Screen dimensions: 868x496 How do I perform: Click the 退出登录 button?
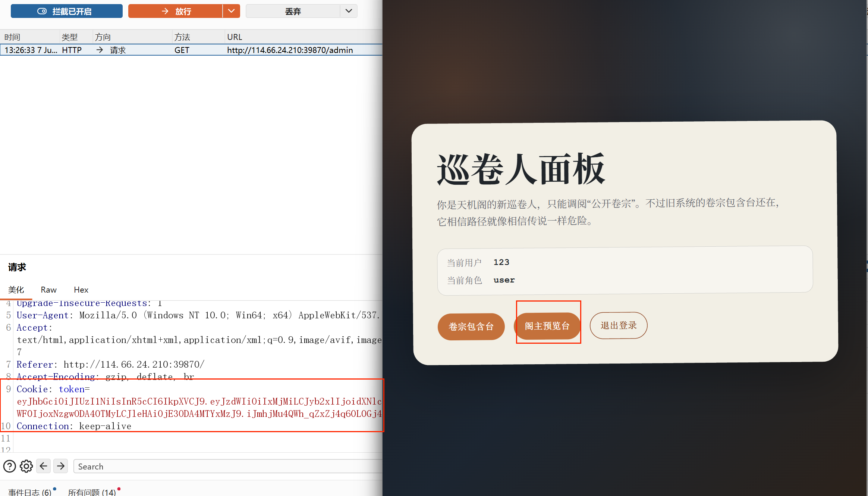tap(619, 325)
